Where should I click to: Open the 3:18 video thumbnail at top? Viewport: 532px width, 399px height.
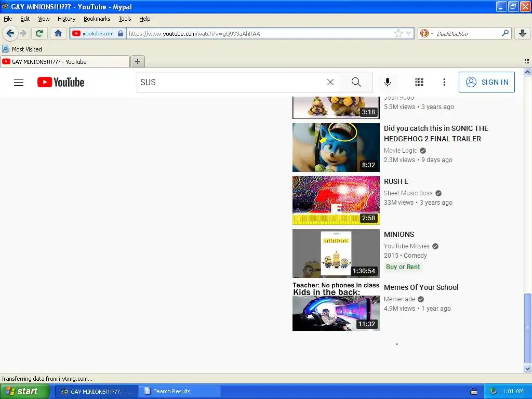(336, 108)
